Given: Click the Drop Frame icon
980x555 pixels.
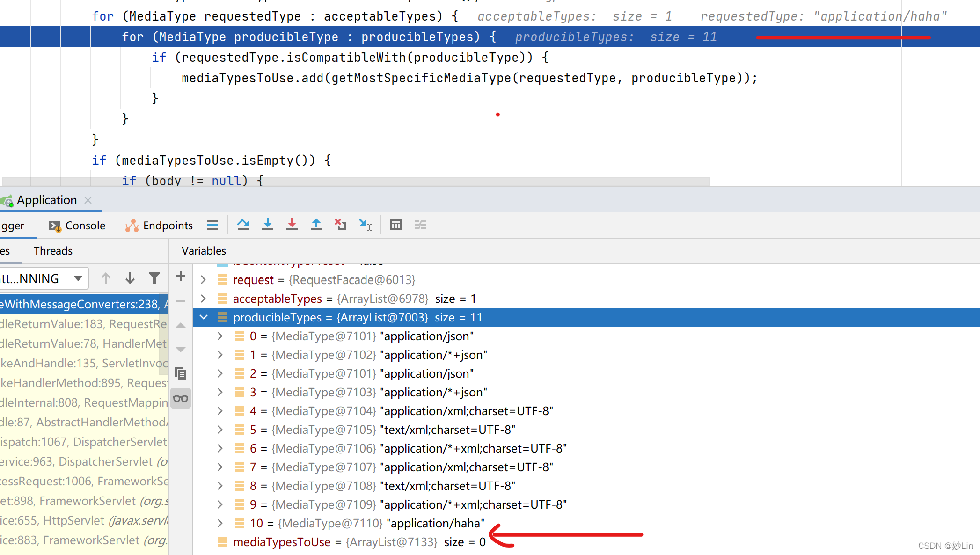Looking at the screenshot, I should click(x=340, y=225).
